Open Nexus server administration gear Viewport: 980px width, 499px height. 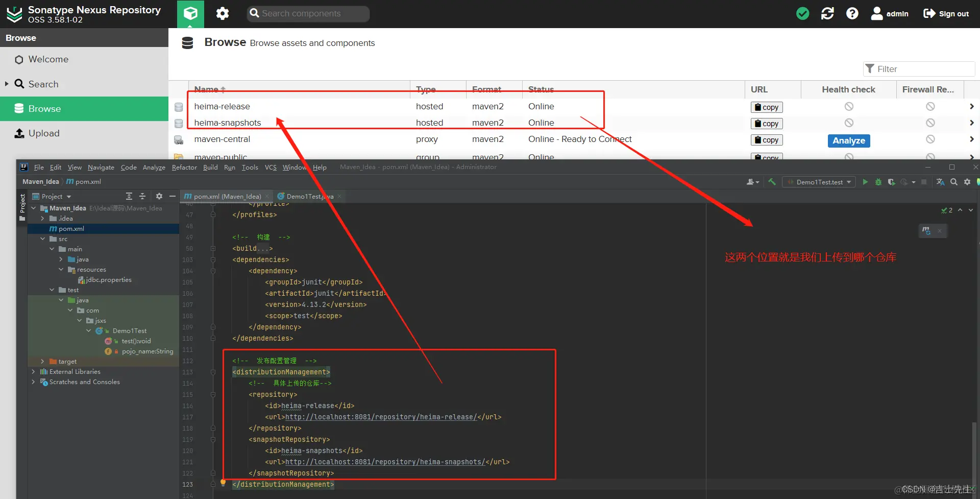pyautogui.click(x=223, y=14)
